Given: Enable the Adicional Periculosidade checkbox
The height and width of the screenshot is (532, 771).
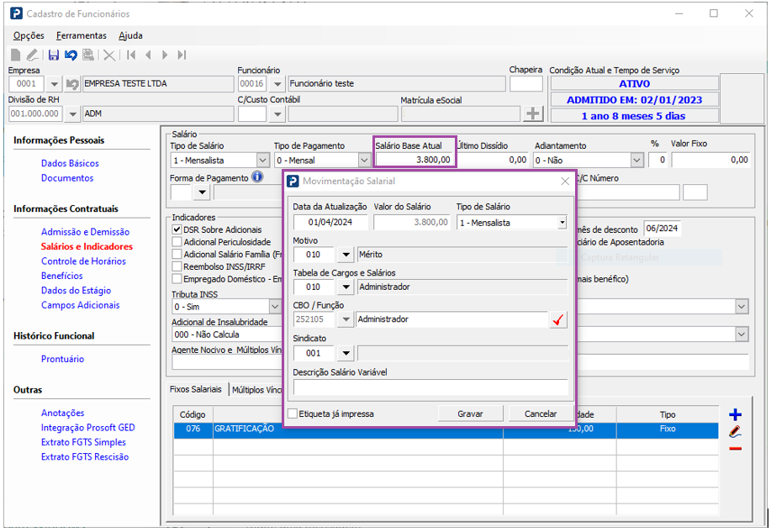Looking at the screenshot, I should coord(177,242).
